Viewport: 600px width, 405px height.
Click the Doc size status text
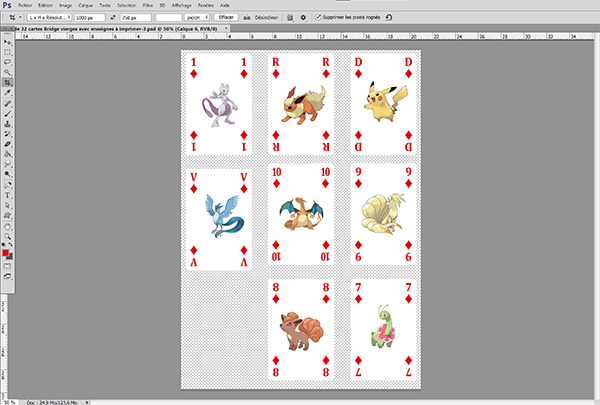click(54, 402)
